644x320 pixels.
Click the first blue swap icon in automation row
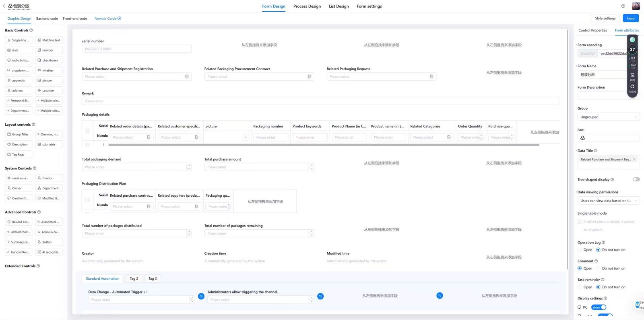[201, 296]
